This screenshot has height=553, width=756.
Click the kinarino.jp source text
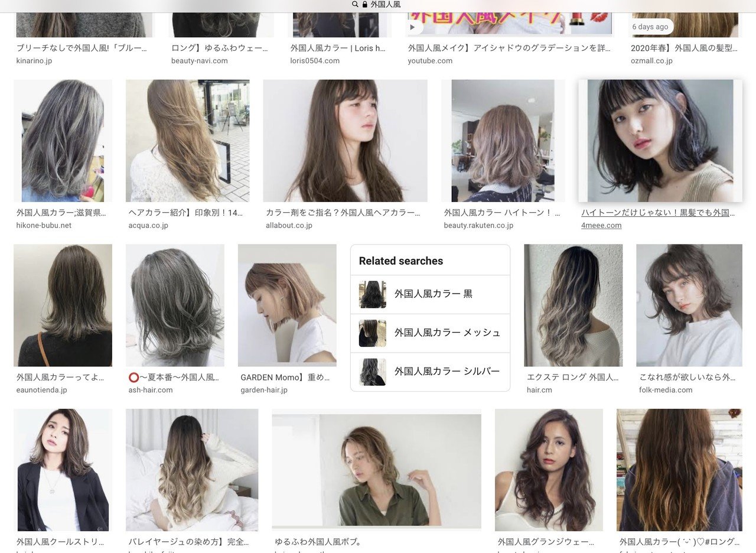(x=34, y=61)
